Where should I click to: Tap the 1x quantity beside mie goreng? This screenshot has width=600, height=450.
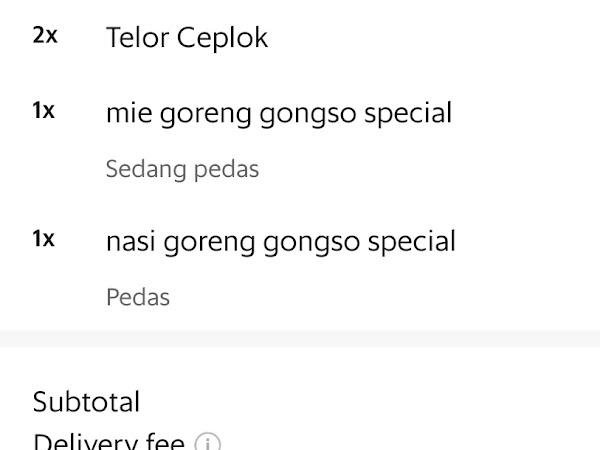[x=44, y=111]
